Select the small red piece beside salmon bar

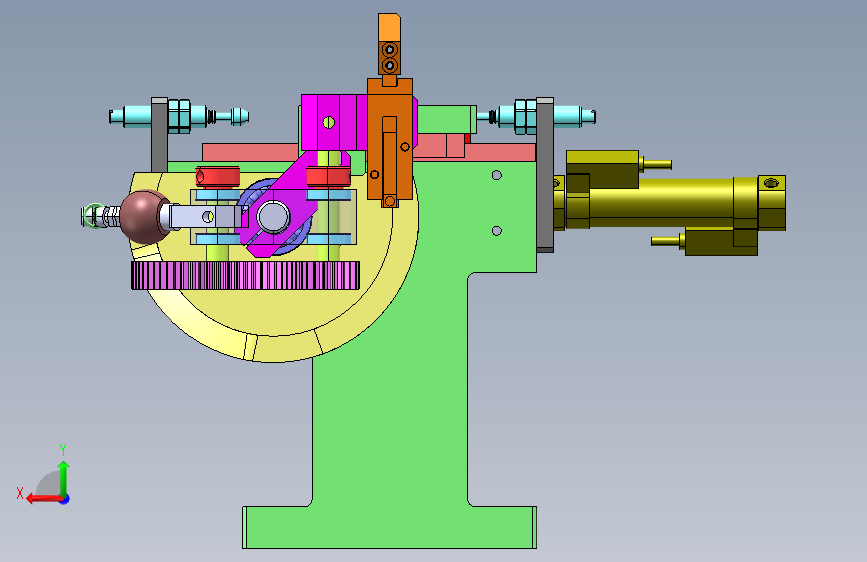click(467, 138)
